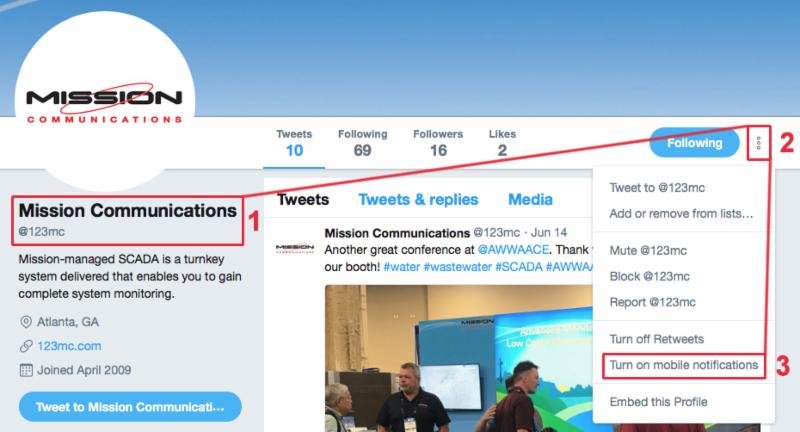The height and width of the screenshot is (432, 800).
Task: Switch to the Media tab
Action: click(530, 199)
